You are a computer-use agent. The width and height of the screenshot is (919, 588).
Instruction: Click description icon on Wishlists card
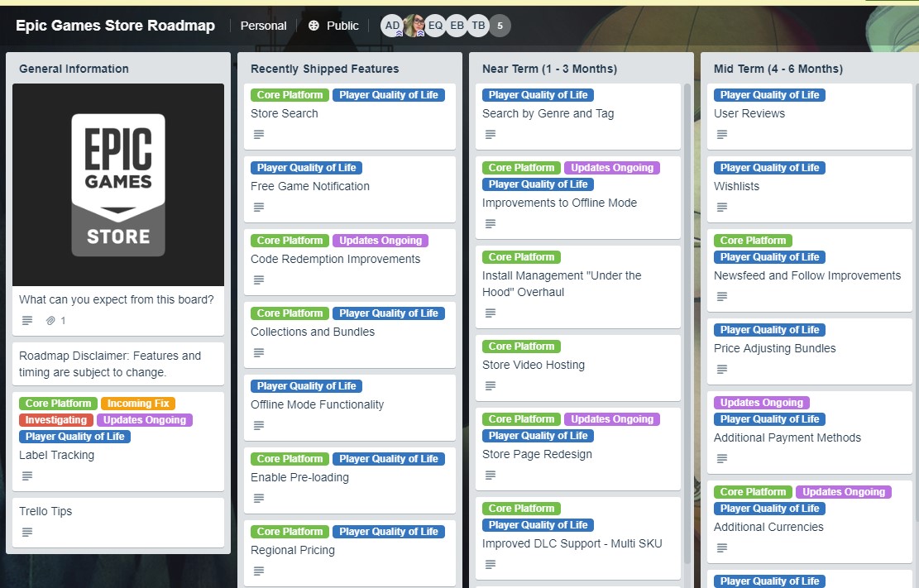pyautogui.click(x=722, y=207)
